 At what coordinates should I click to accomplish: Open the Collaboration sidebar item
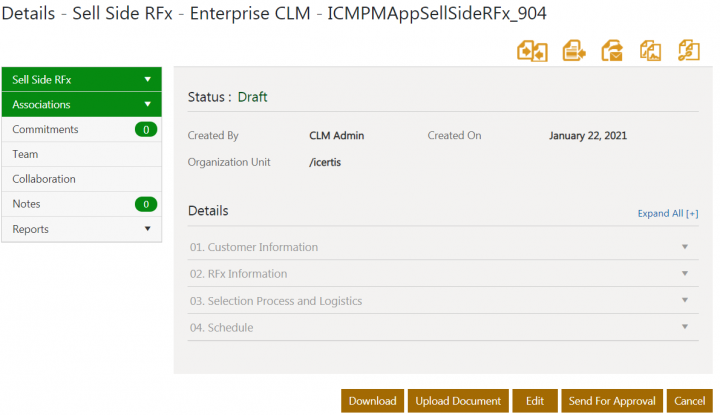(x=44, y=179)
